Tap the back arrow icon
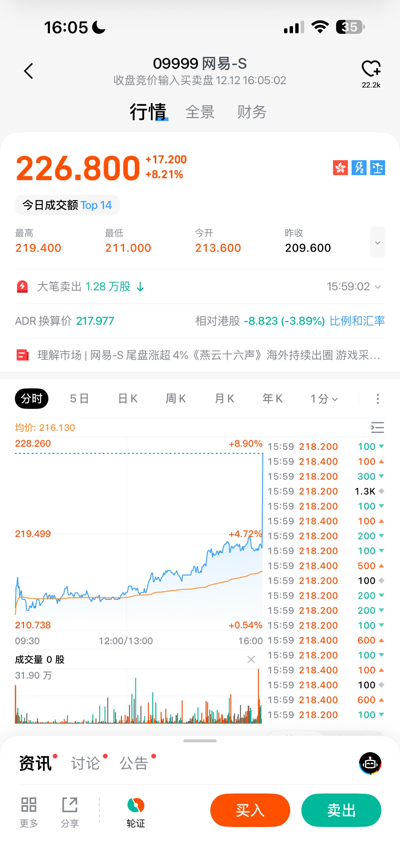Image resolution: width=400 pixels, height=868 pixels. coord(29,71)
